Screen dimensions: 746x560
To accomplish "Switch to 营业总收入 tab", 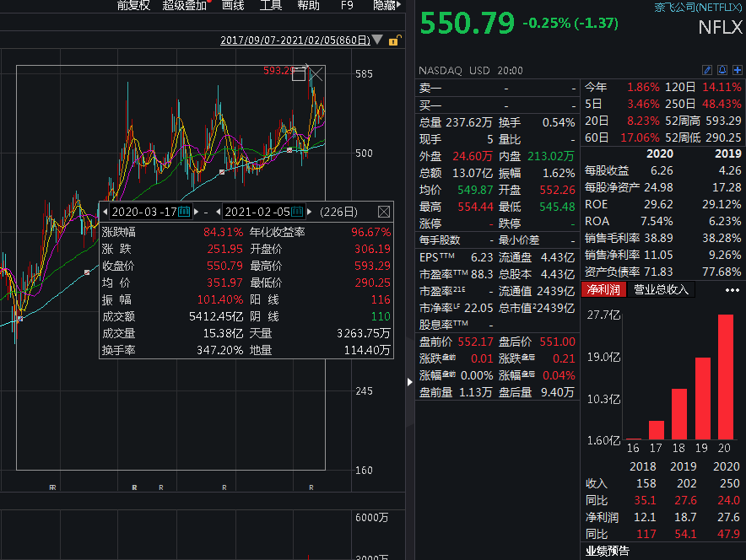I will point(662,290).
